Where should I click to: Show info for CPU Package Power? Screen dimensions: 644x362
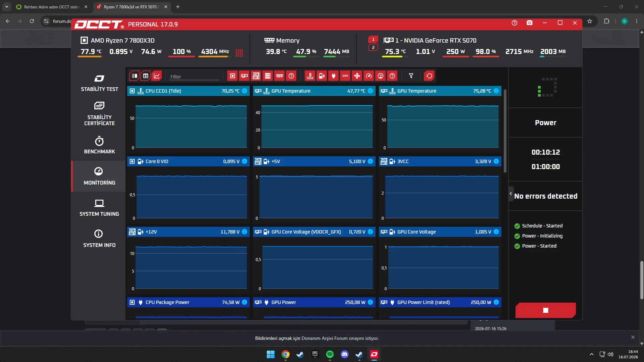(x=245, y=302)
